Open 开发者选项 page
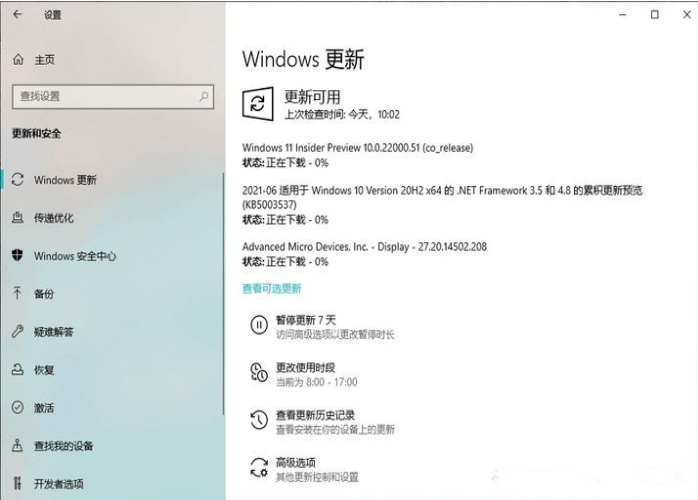Screen dimensions: 698x500 (59, 484)
